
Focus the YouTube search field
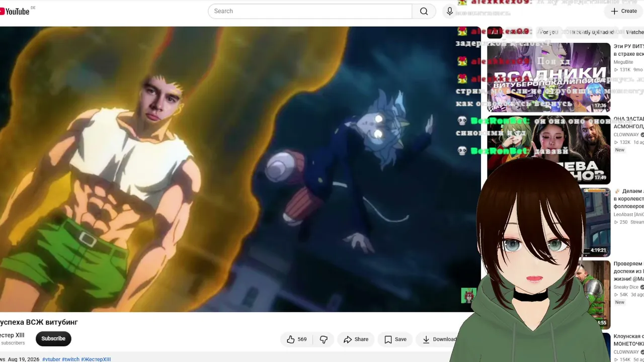pyautogui.click(x=310, y=11)
